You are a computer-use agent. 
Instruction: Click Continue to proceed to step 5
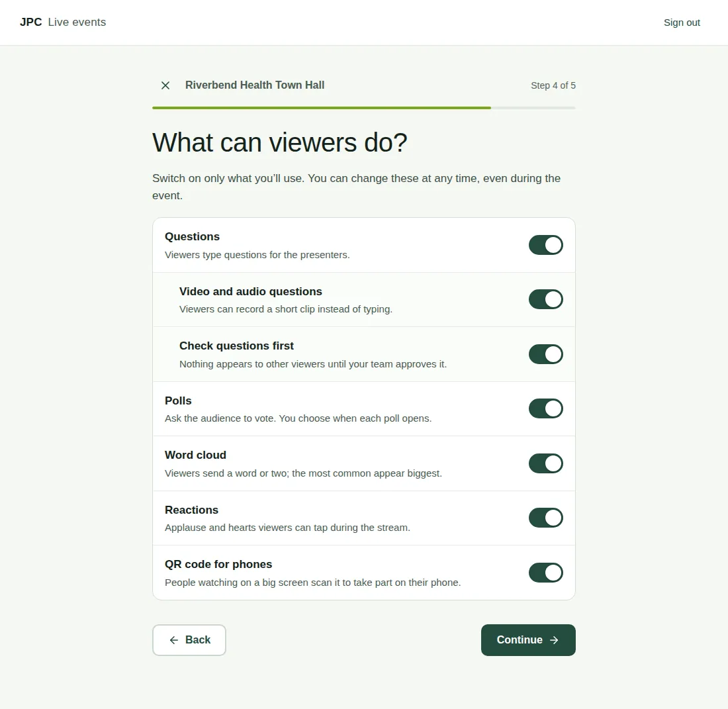coord(528,639)
